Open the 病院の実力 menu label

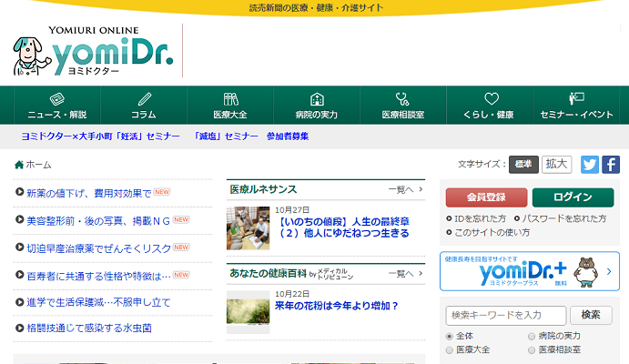pyautogui.click(x=317, y=115)
